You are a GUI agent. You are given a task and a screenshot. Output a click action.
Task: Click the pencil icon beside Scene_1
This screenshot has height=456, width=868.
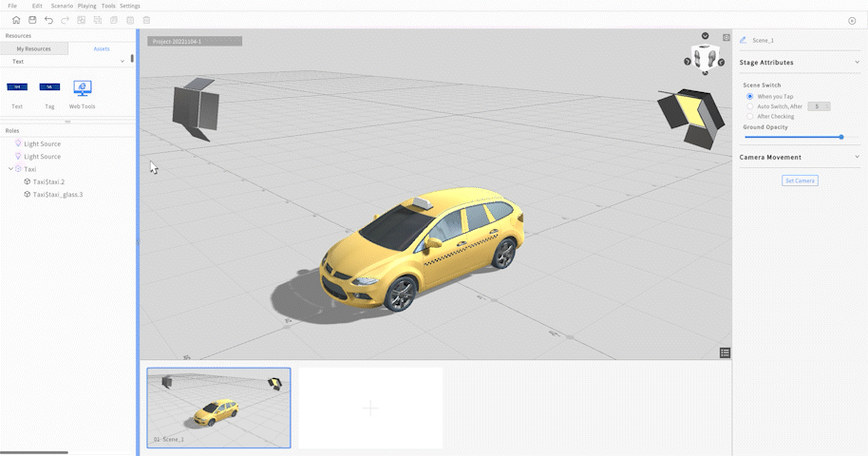pos(743,41)
